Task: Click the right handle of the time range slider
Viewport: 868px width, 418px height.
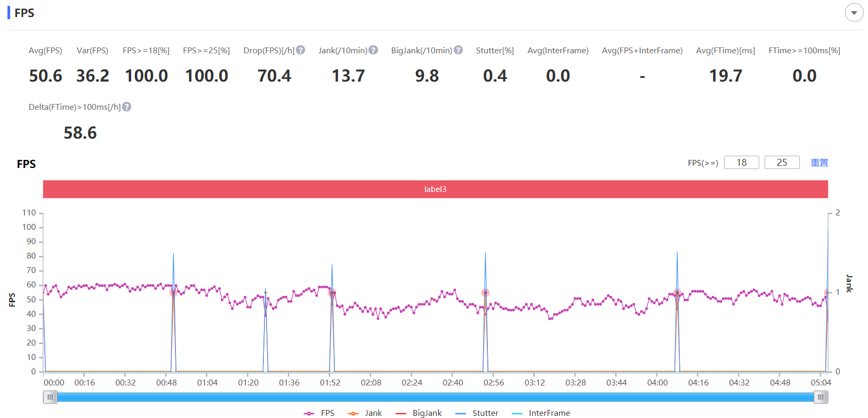Action: click(x=821, y=397)
